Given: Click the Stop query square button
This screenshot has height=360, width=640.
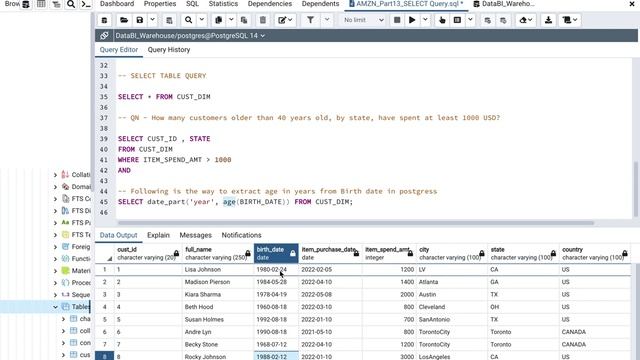Looking at the screenshot, I should [397, 20].
